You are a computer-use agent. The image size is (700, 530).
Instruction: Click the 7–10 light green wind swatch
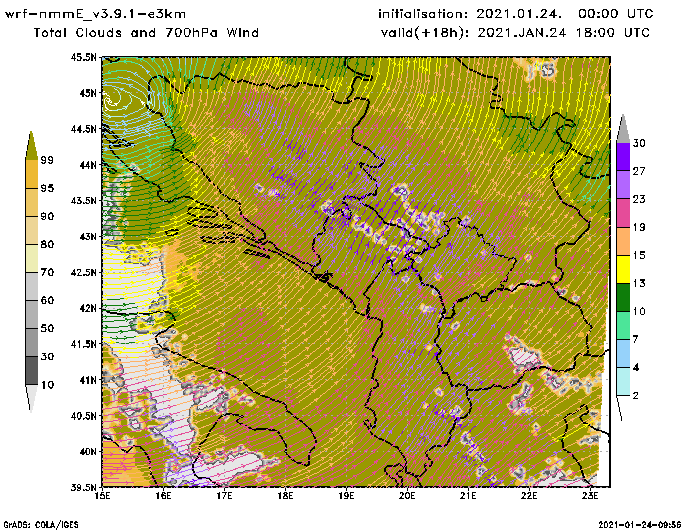pos(623,326)
